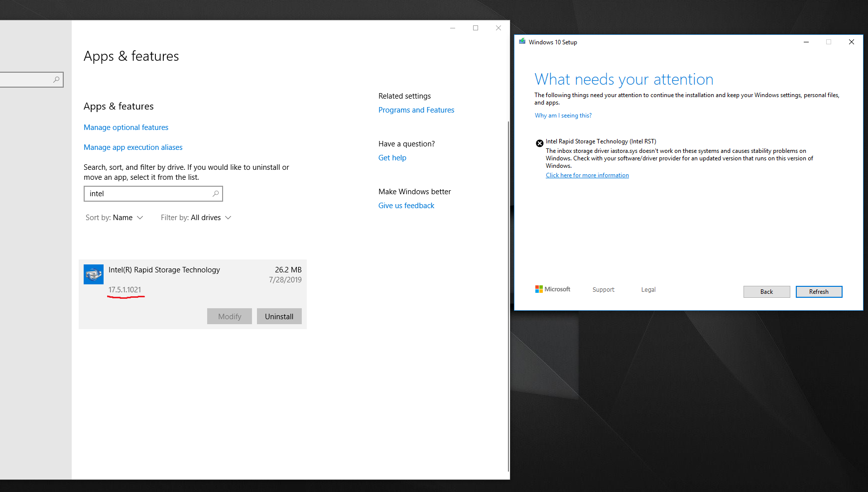Click the Settings window vertical scrollbar
Screen dimensions: 868x492
[508, 296]
